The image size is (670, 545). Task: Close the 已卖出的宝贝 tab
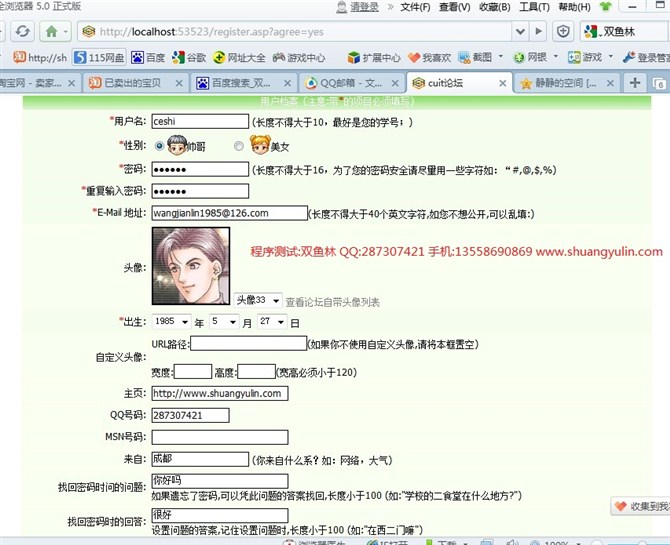click(179, 83)
